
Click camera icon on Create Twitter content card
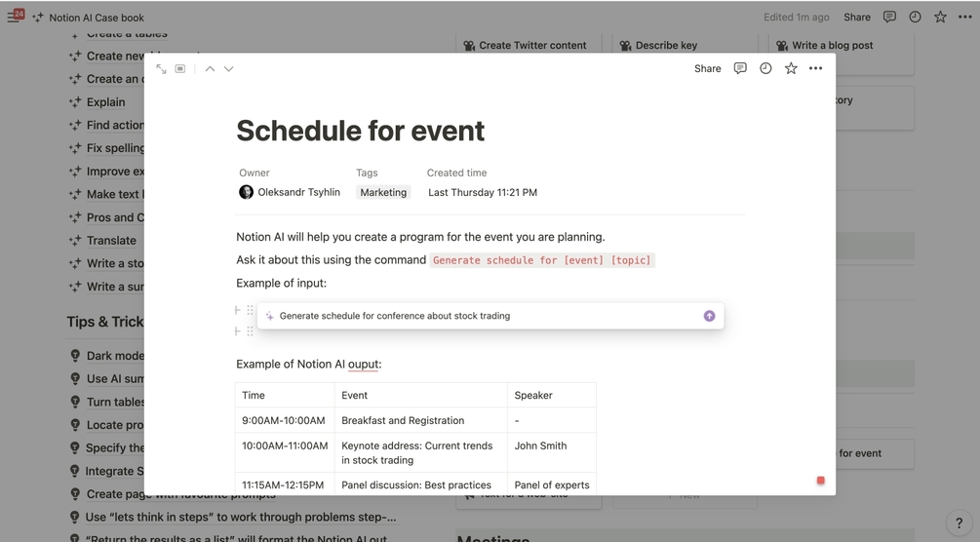(469, 45)
